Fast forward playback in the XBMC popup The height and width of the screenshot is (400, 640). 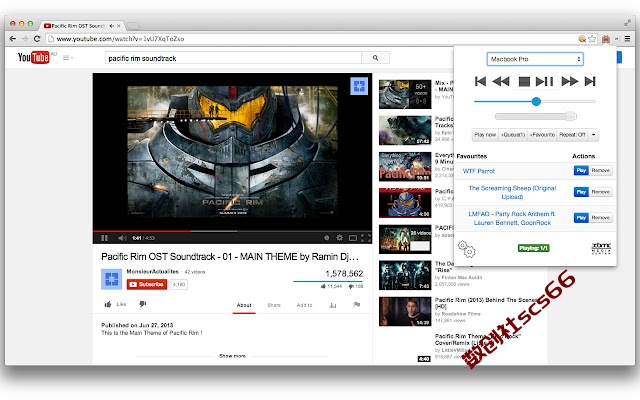point(569,82)
